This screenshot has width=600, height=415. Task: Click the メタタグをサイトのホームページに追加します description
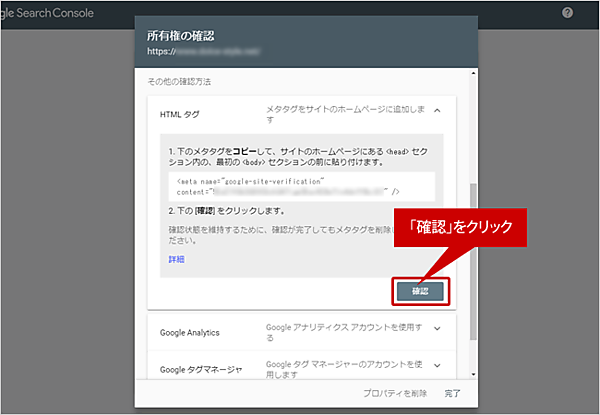345,114
